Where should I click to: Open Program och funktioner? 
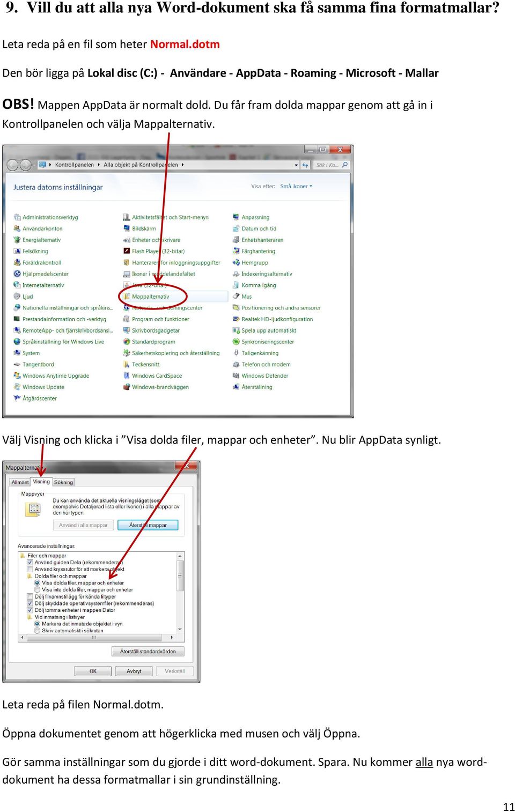pos(156,319)
